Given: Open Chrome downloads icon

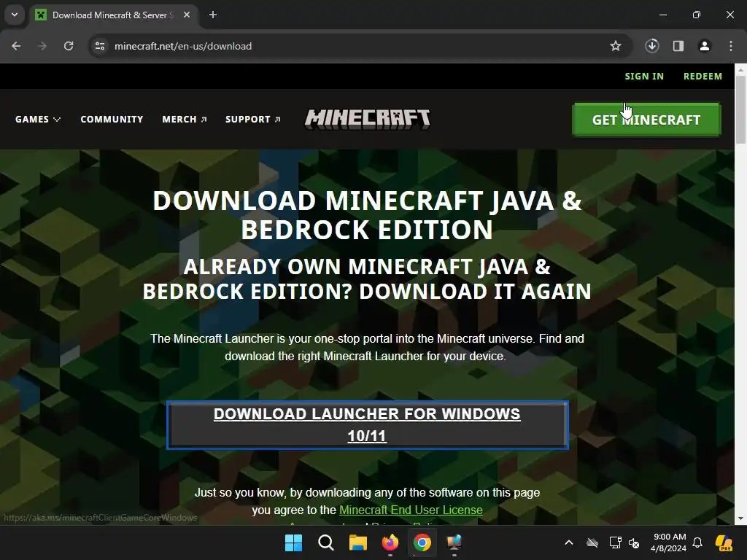Looking at the screenshot, I should pos(652,46).
